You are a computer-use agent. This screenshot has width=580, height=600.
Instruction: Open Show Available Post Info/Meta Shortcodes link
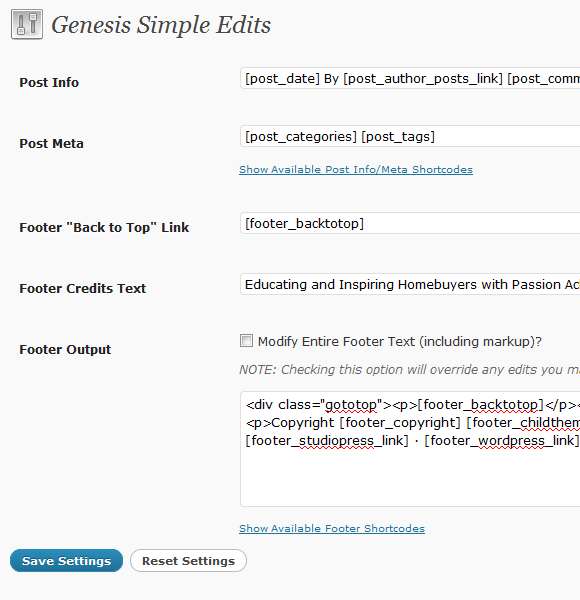coord(356,170)
